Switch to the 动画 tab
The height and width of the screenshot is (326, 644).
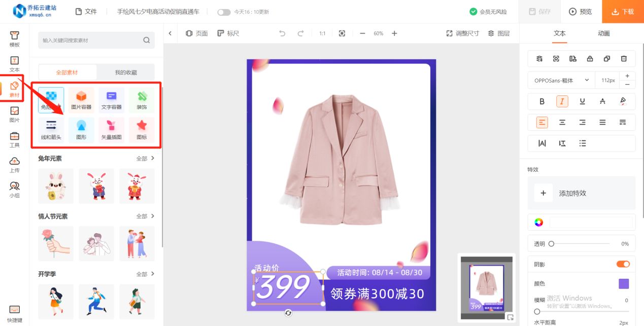coord(603,33)
